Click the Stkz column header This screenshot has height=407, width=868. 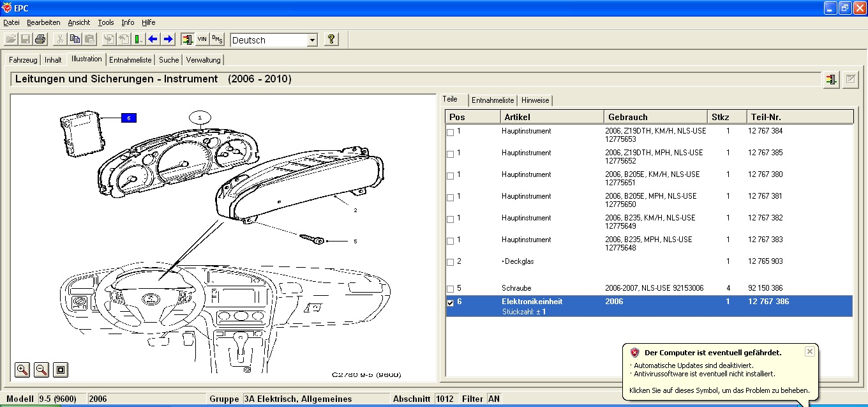tap(727, 117)
